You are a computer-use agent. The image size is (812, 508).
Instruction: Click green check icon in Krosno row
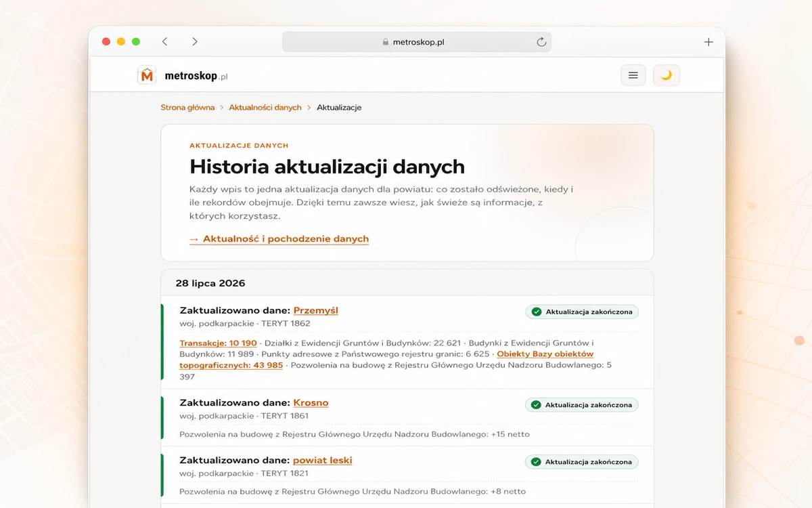[x=537, y=405]
